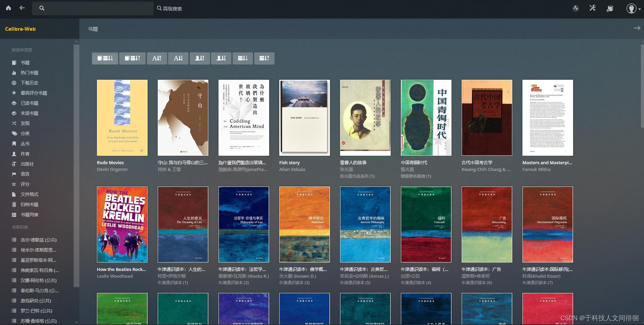Open the 福柯 Foucault book cover
This screenshot has height=325, width=644.
(x=426, y=224)
